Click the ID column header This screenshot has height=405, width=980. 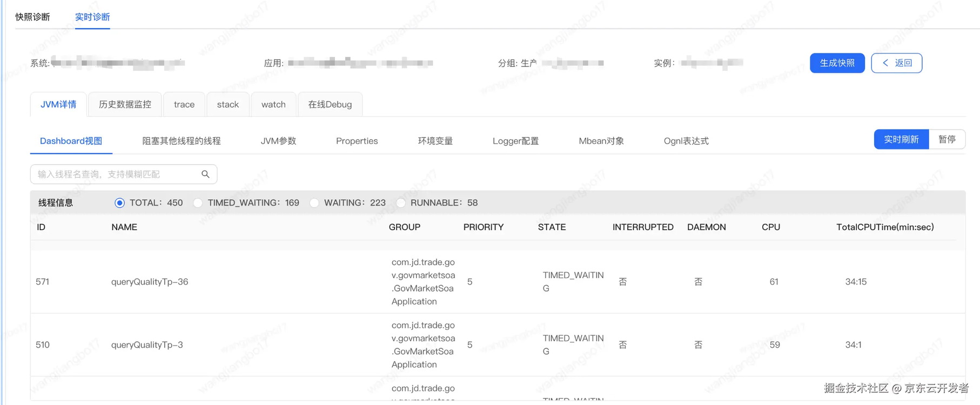41,227
